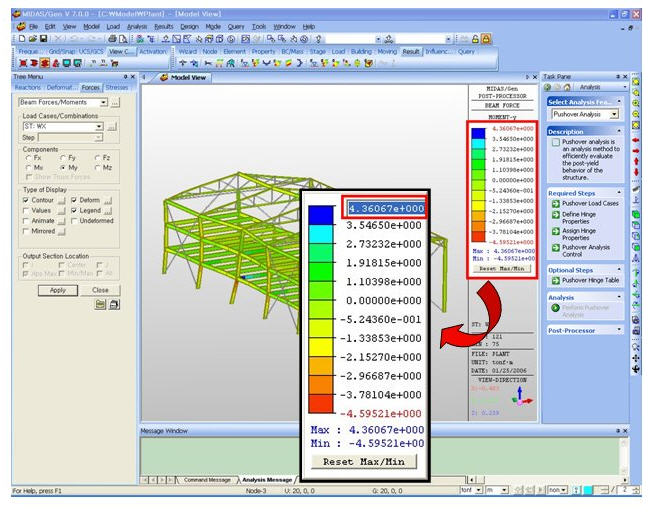This screenshot has height=512, width=654.
Task: Click the Print Preview icon
Action: click(123, 39)
